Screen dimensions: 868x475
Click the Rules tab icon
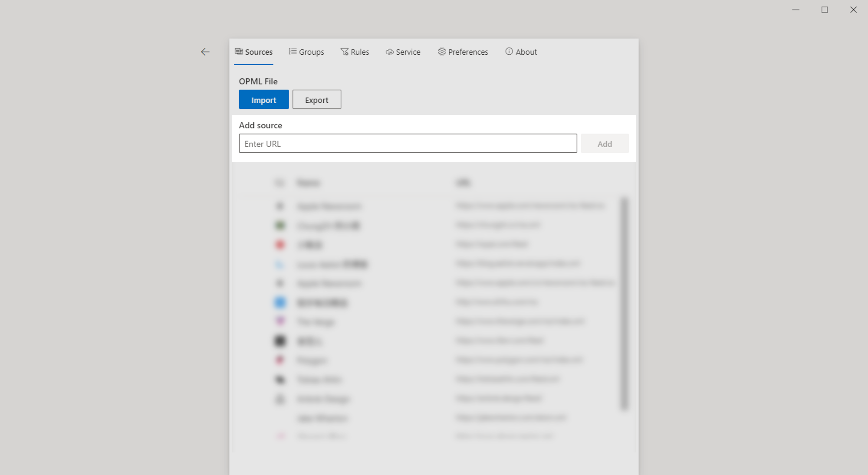pyautogui.click(x=343, y=52)
